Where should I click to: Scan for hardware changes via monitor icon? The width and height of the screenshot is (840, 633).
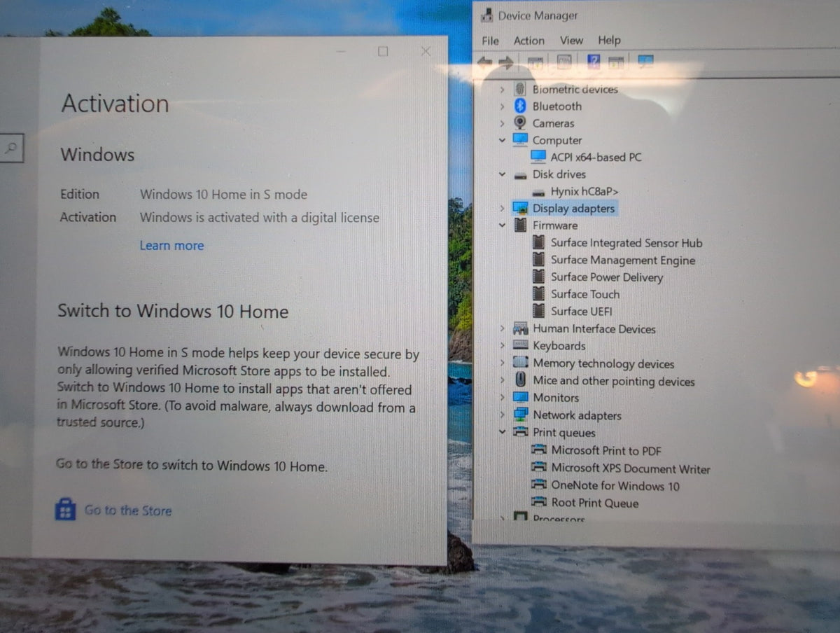(x=645, y=62)
